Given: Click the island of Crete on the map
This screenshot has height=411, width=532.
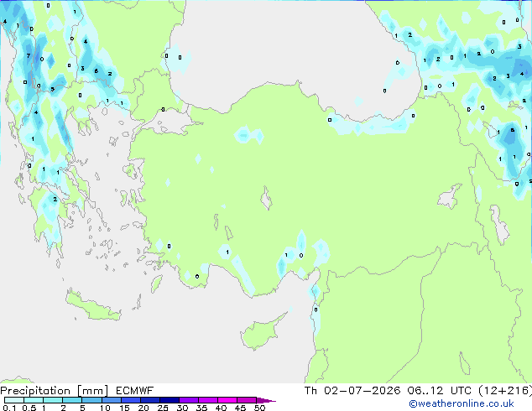Looking at the screenshot, I should pyautogui.click(x=93, y=306).
